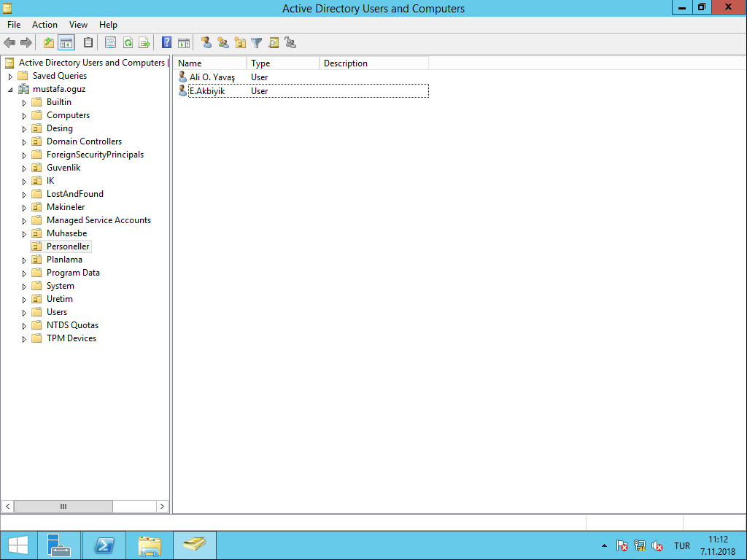
Task: Refresh the view with the toolbar icon
Action: point(128,43)
